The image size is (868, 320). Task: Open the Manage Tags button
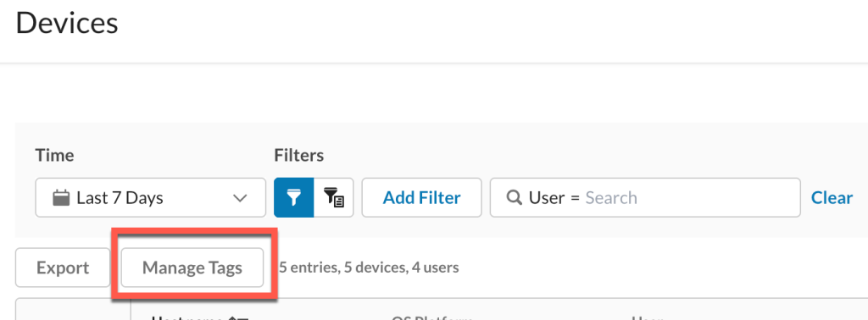pyautogui.click(x=192, y=268)
